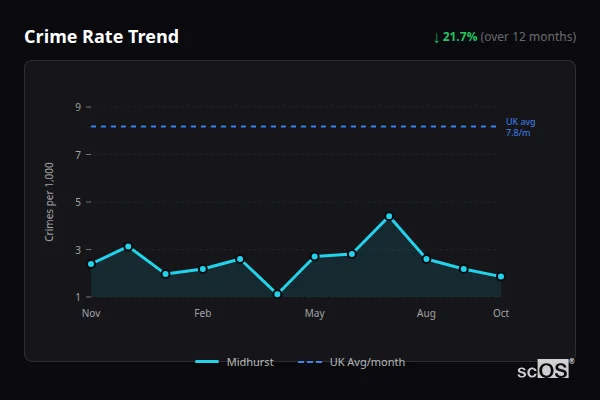Click the '21.7%' decrease figure
Viewport: 600px width, 400px height.
coord(460,37)
